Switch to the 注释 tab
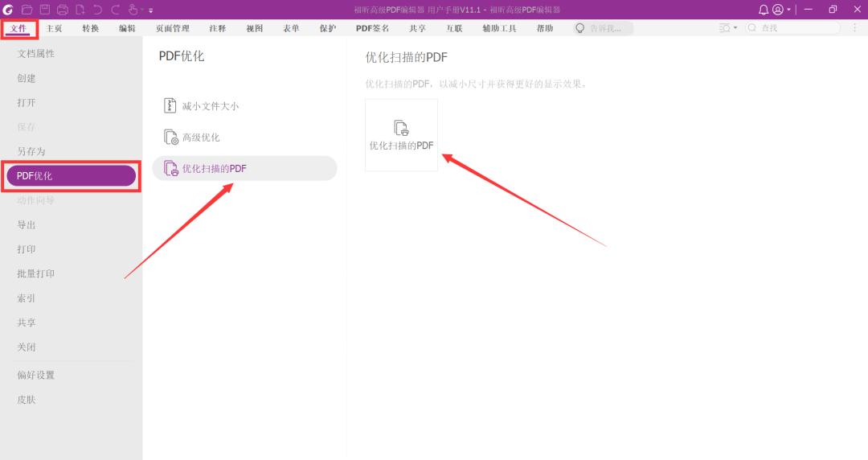 tap(218, 28)
